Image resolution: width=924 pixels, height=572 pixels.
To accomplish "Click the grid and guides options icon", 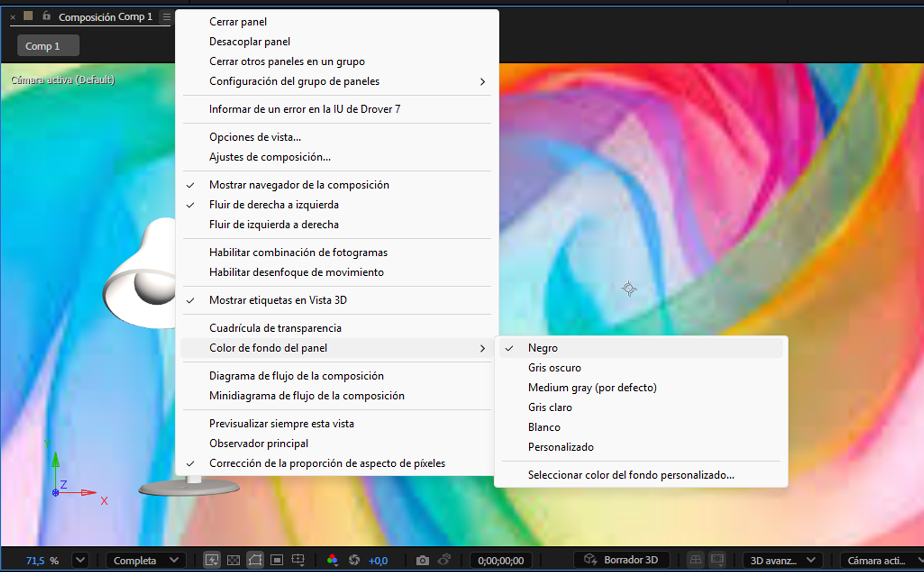I will [298, 560].
